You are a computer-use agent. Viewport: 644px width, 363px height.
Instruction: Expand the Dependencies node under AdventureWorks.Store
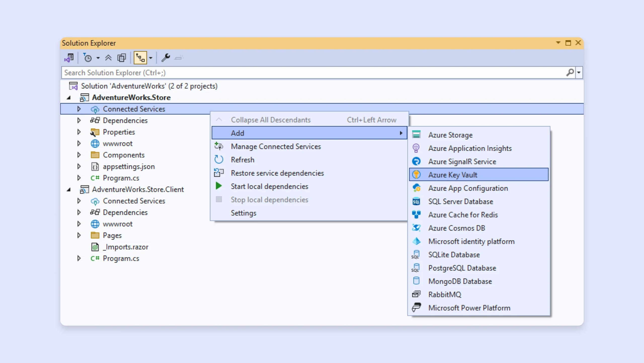[79, 120]
